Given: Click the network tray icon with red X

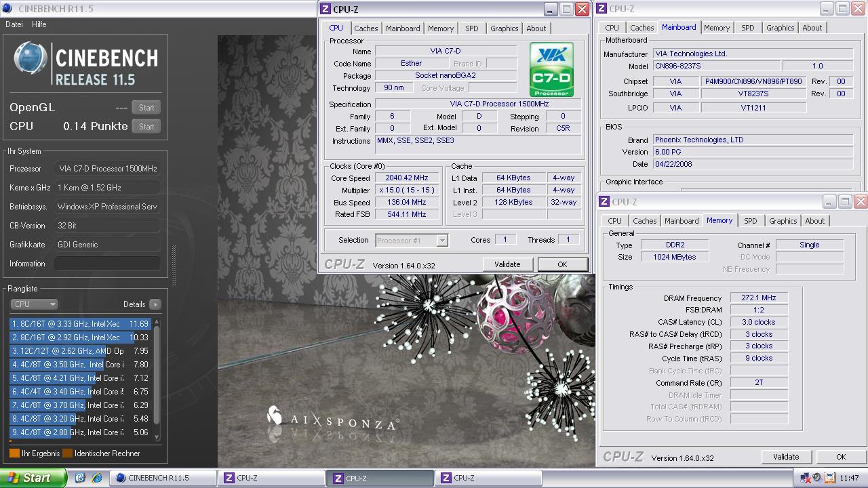Looking at the screenshot, I should [x=806, y=478].
